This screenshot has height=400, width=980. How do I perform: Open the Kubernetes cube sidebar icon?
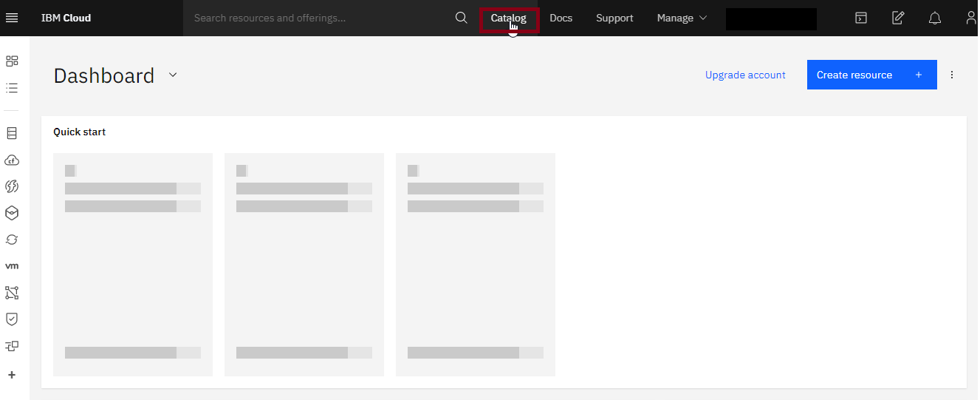click(12, 213)
